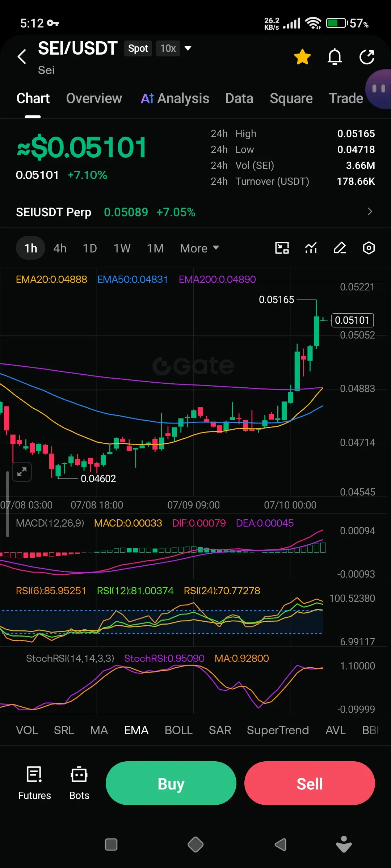Toggle the favorite star icon

pos(302,57)
